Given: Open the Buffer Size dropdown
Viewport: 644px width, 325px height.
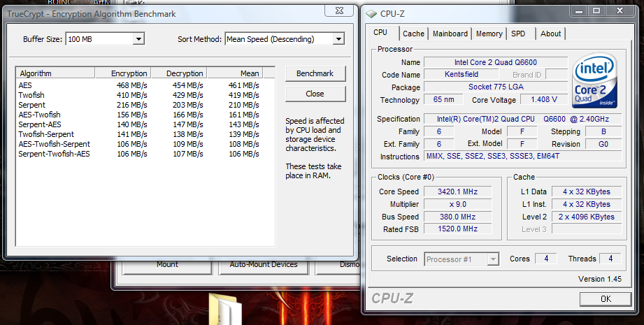Looking at the screenshot, I should pos(138,39).
